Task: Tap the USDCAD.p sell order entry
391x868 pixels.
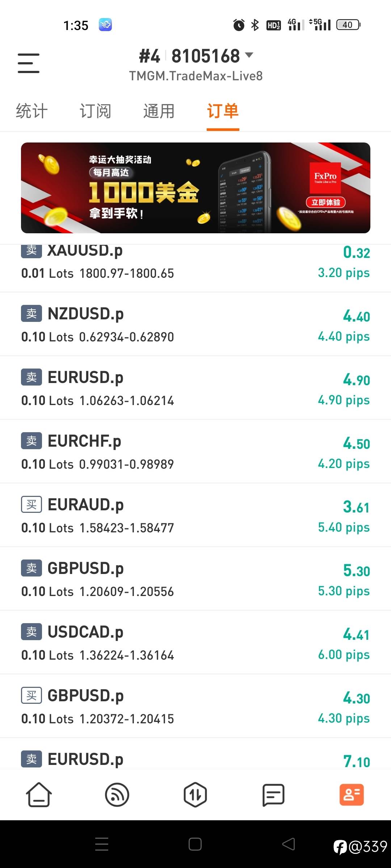Action: pyautogui.click(x=195, y=643)
